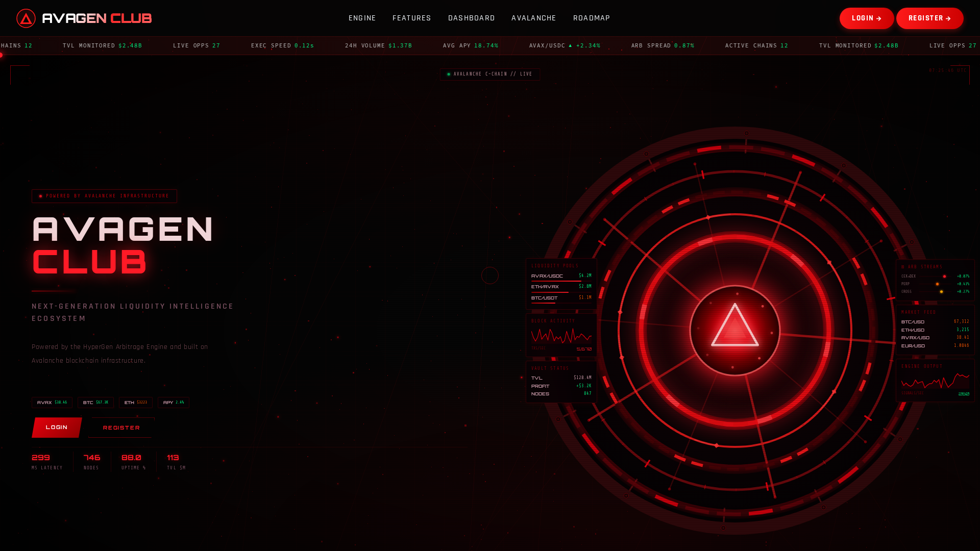Go to the Dashboard section

472,18
